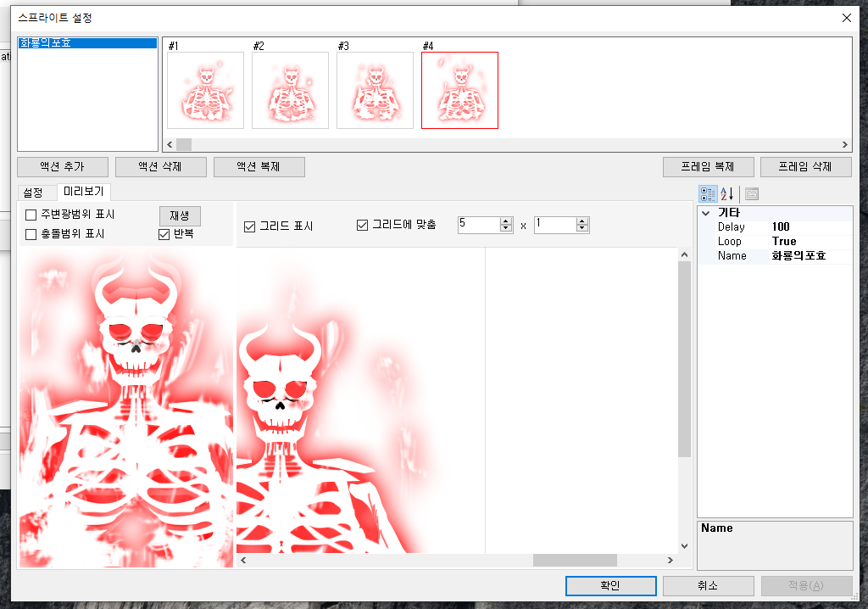
Task: Click the 프레임 복제 button
Action: click(709, 167)
